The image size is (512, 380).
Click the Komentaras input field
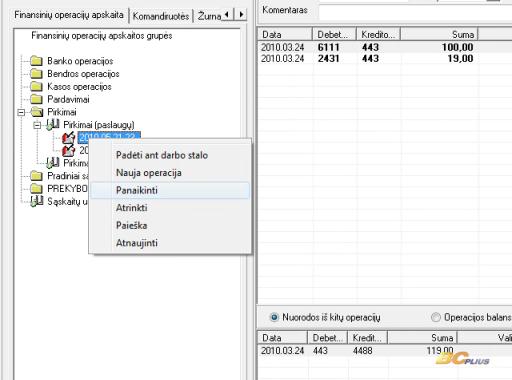tap(415, 11)
